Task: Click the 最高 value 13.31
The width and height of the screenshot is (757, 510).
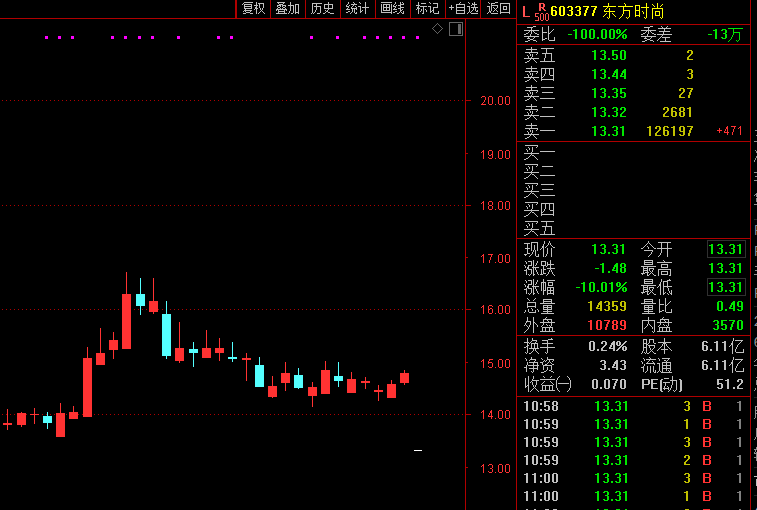Action: click(x=726, y=269)
